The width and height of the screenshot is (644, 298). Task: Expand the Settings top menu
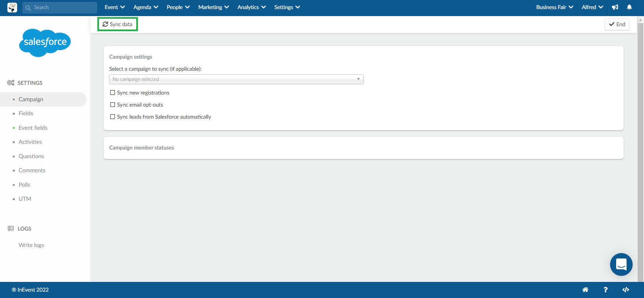tap(287, 7)
